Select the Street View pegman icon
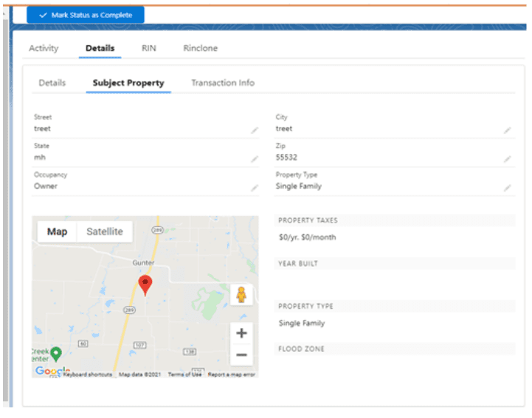 pos(241,295)
